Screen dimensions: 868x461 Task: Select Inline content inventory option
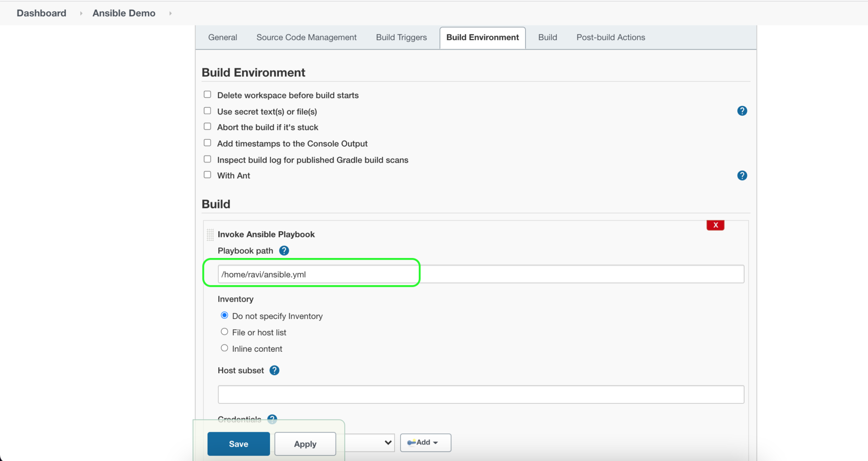(224, 348)
